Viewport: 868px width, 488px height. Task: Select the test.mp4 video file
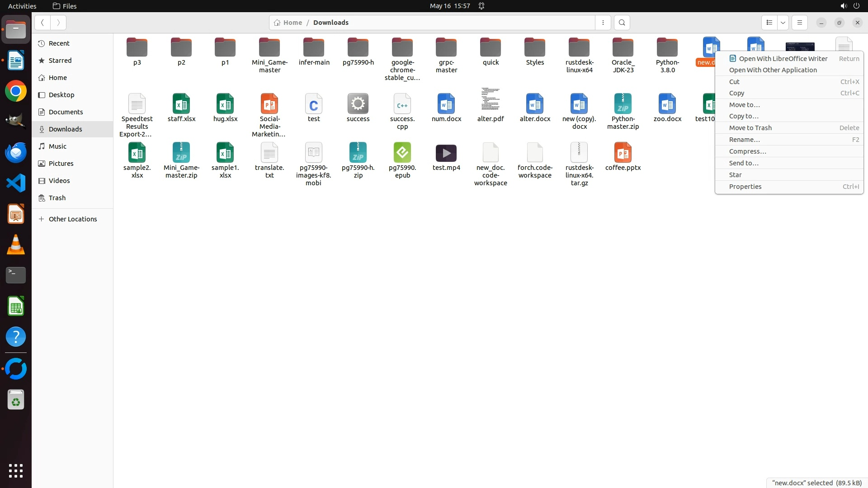click(x=446, y=154)
